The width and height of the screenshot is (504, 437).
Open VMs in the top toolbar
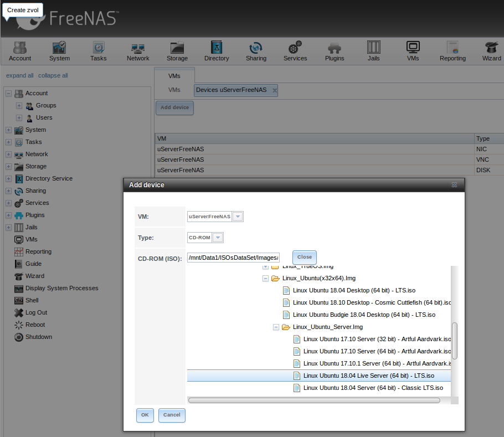pyautogui.click(x=413, y=52)
